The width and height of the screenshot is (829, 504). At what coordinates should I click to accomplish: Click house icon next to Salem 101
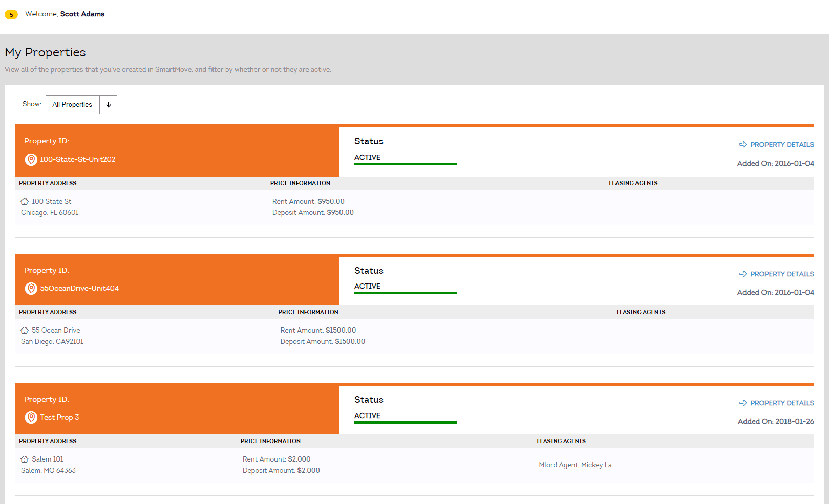[x=25, y=459]
